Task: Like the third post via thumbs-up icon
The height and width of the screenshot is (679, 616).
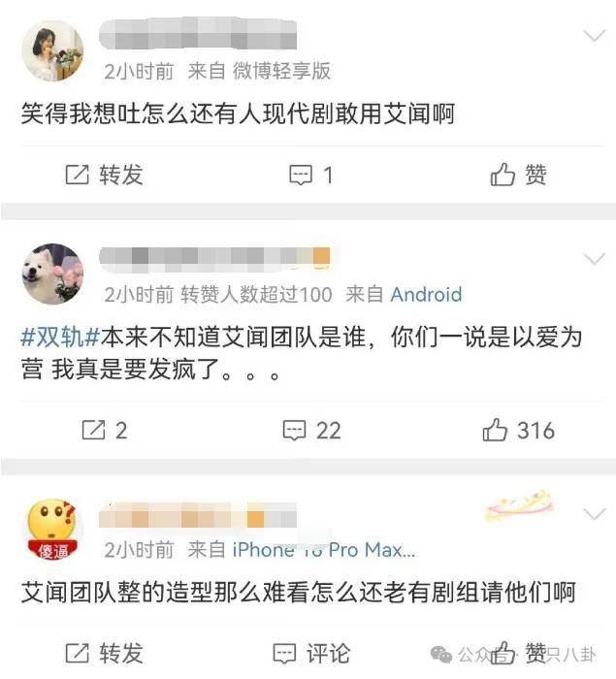Action: click(x=503, y=653)
